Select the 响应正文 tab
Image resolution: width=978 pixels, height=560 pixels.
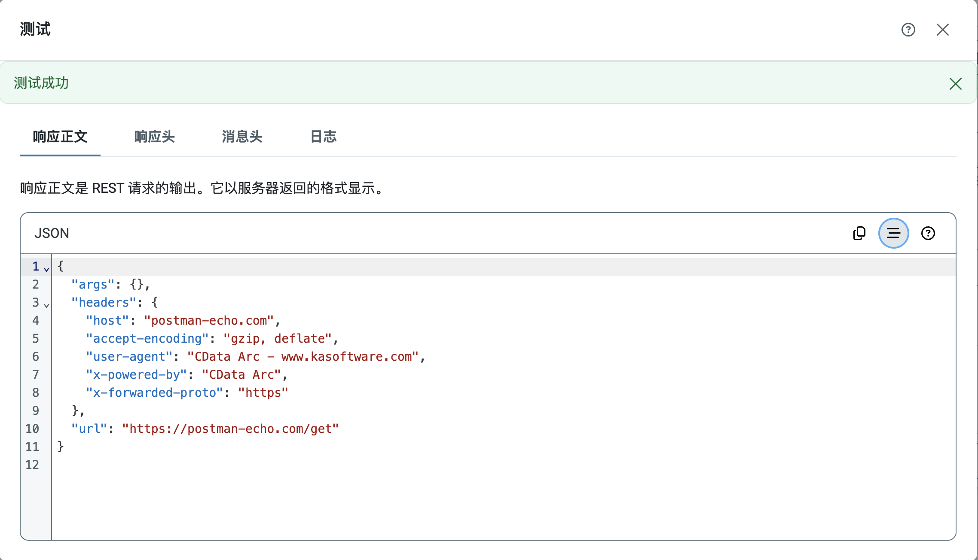[x=60, y=137]
